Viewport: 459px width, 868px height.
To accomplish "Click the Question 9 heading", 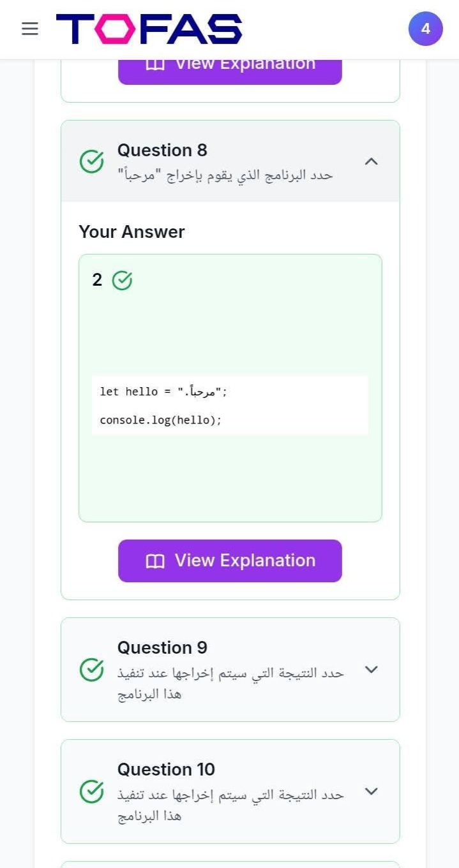I will (162, 647).
